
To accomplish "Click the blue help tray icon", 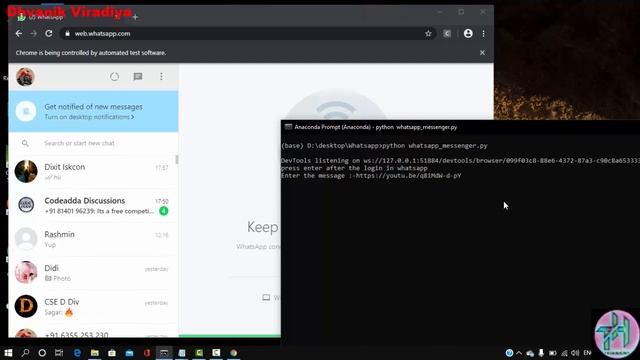I will click(509, 353).
